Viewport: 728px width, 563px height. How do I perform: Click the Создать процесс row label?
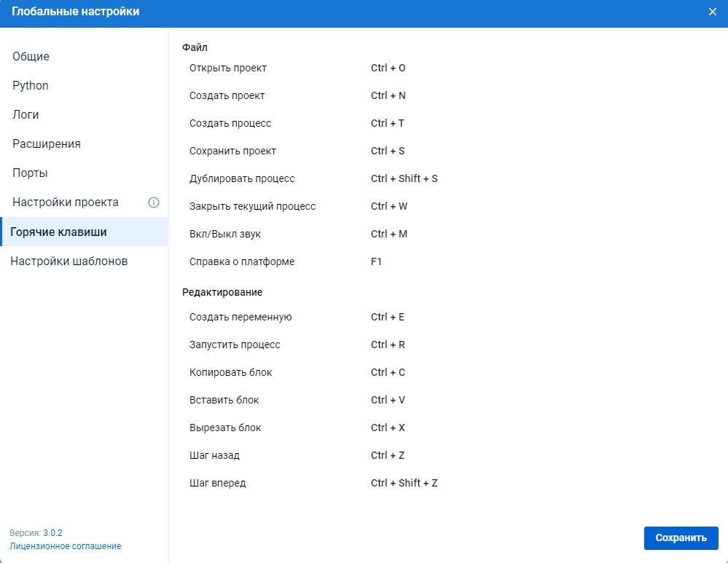pyautogui.click(x=230, y=124)
